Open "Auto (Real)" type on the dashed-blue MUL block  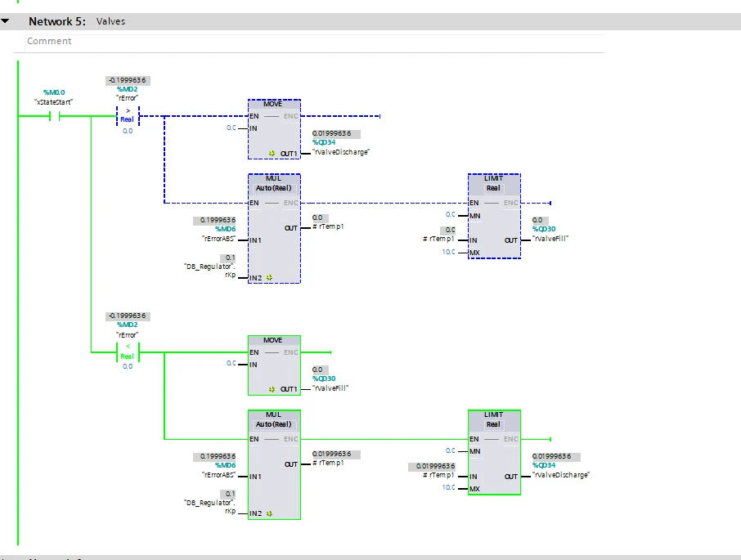[x=274, y=188]
